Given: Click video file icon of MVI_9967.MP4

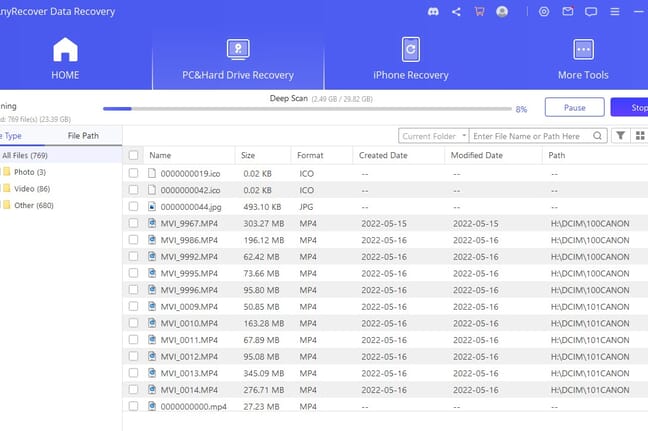Looking at the screenshot, I should point(152,223).
